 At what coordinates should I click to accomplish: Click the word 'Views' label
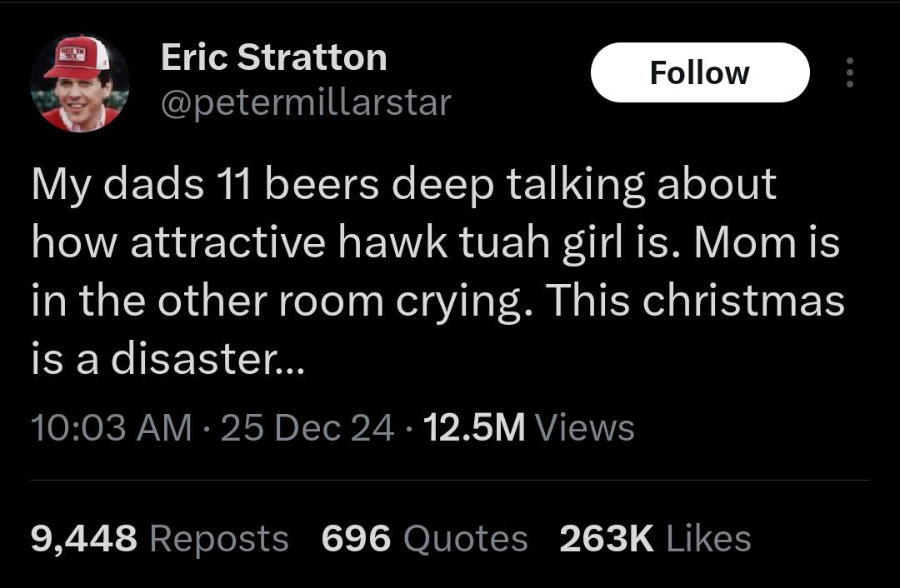click(584, 428)
